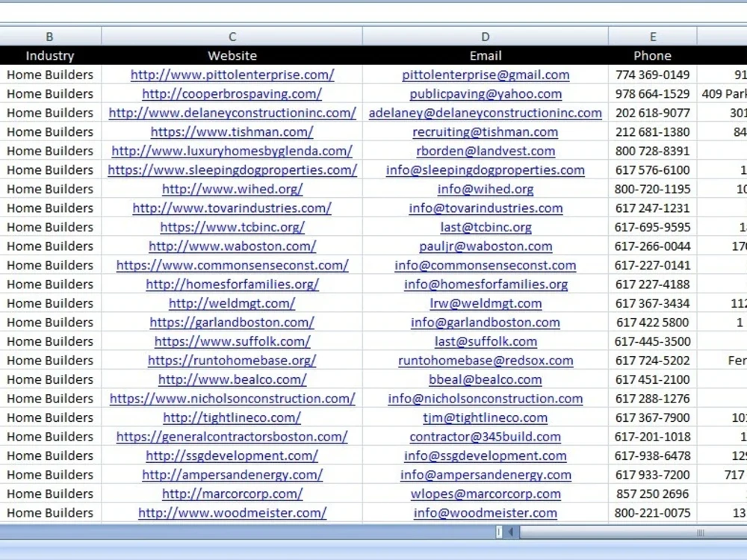The height and width of the screenshot is (560, 747).
Task: Click email tjm@tightlineco.com
Action: (x=486, y=417)
